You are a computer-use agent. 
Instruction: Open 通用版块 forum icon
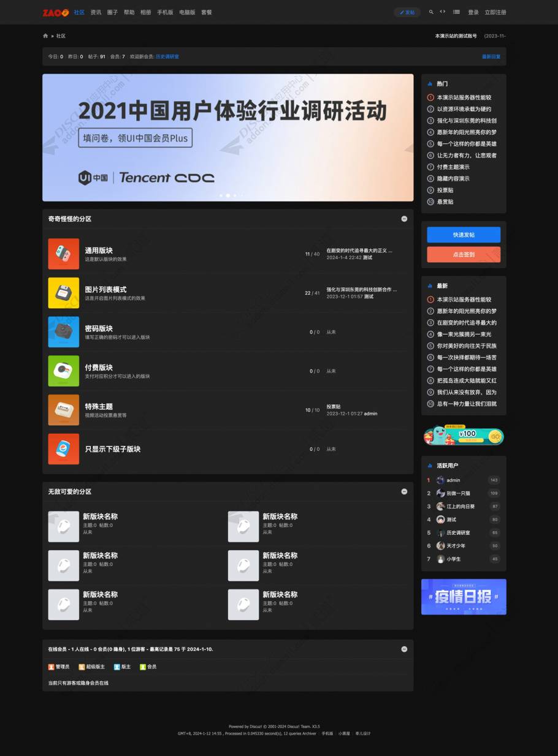click(x=64, y=254)
